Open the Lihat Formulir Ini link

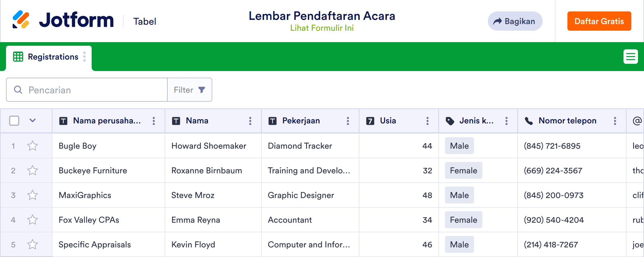click(322, 28)
